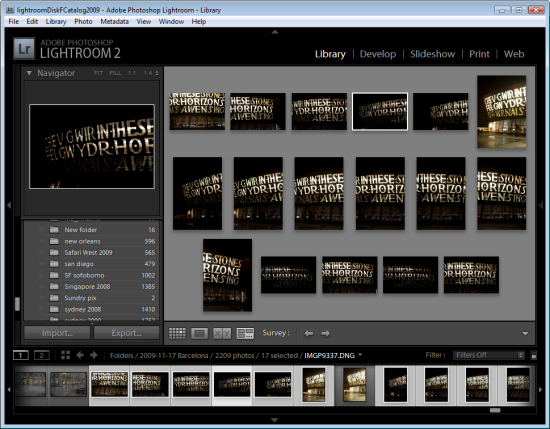
Task: Show main window button 1
Action: tap(21, 355)
